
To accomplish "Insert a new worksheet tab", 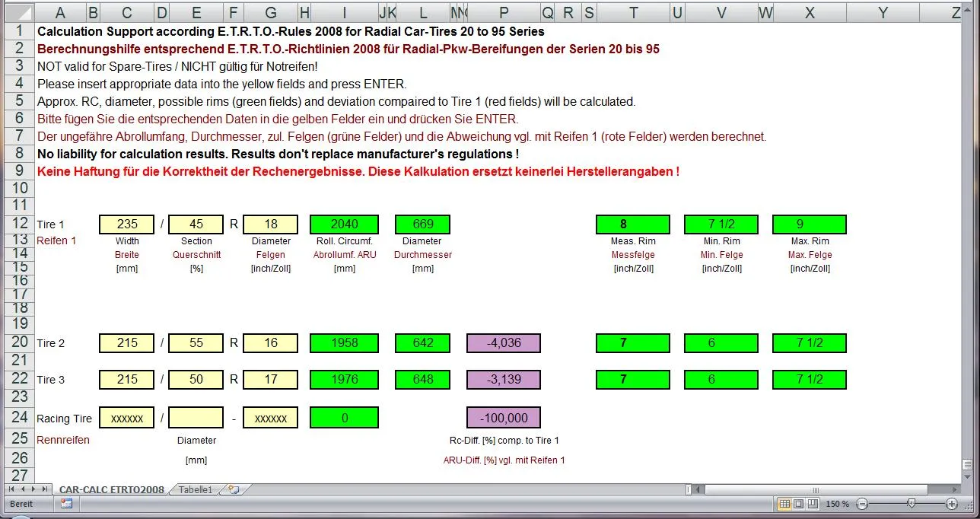I will pyautogui.click(x=234, y=489).
